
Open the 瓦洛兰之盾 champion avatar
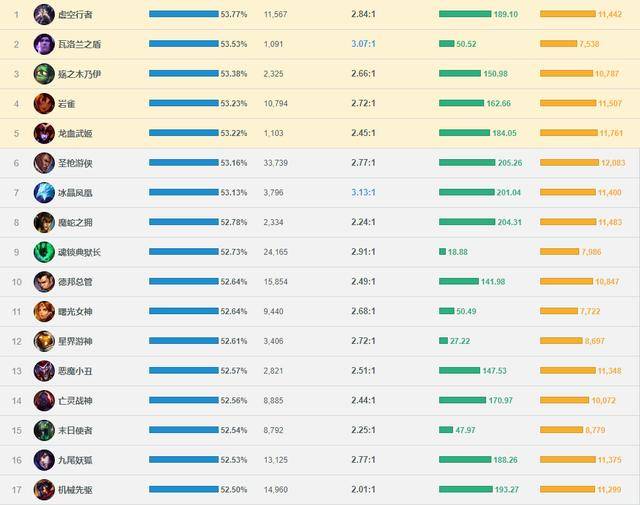[x=44, y=44]
